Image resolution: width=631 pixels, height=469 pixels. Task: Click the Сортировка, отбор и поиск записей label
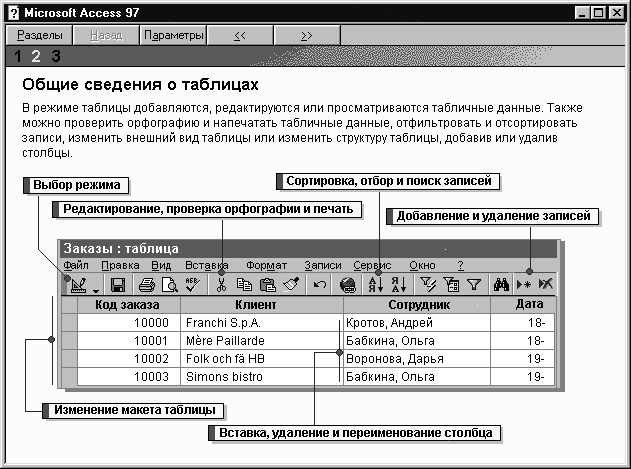tap(388, 181)
